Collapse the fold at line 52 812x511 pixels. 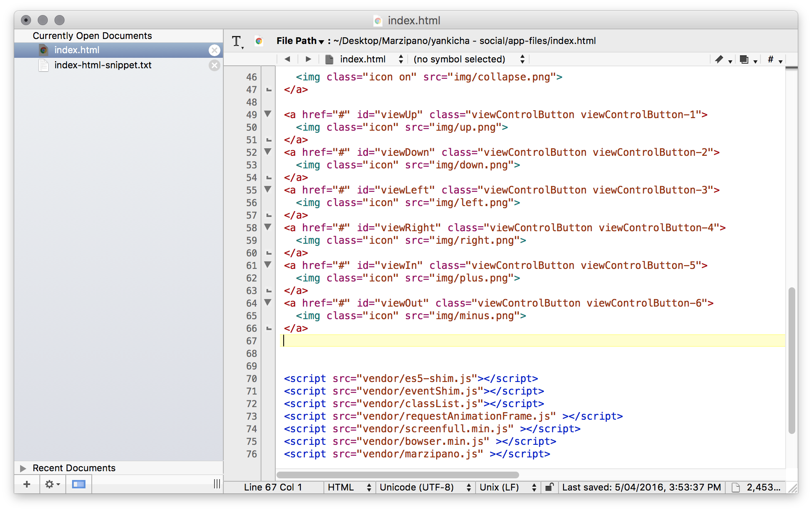(x=268, y=152)
